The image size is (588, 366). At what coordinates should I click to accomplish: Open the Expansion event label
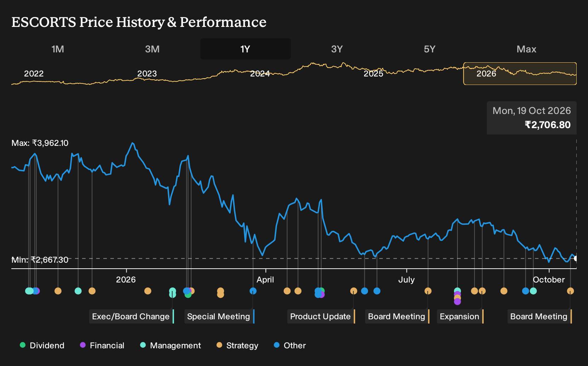[x=460, y=316]
